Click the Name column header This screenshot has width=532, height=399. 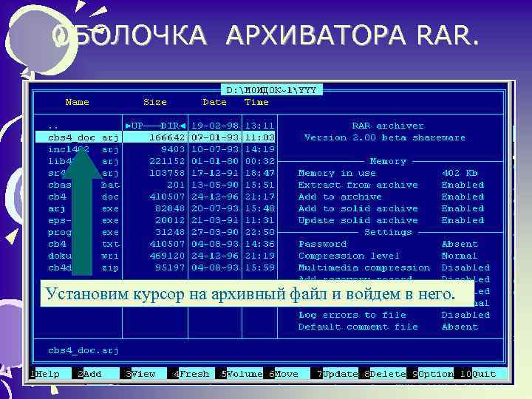click(78, 102)
